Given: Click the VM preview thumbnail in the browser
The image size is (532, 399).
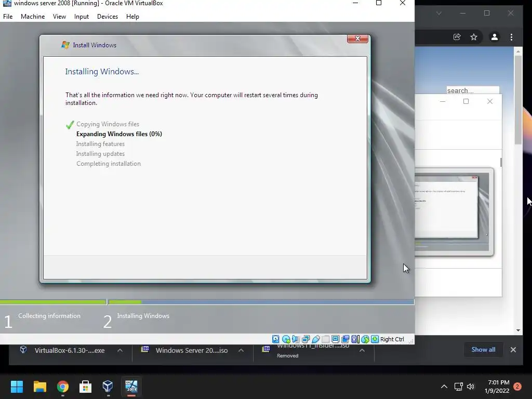Looking at the screenshot, I should pyautogui.click(x=454, y=212).
